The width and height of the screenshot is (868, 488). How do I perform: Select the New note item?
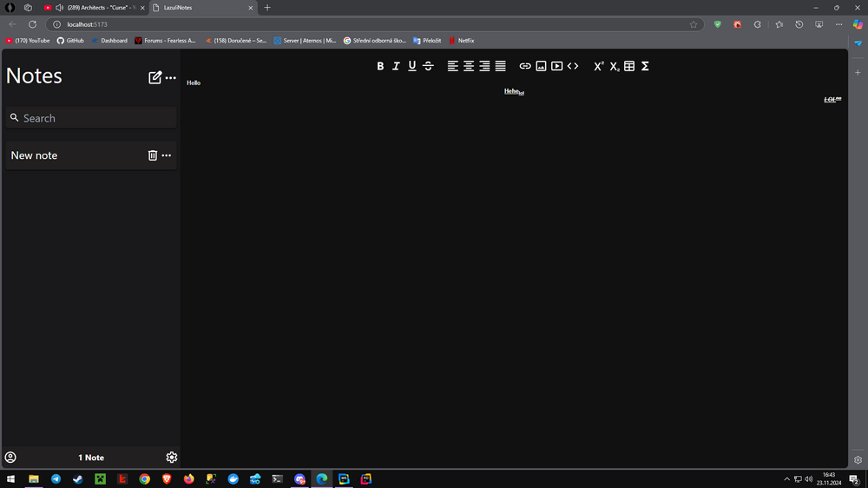91,155
